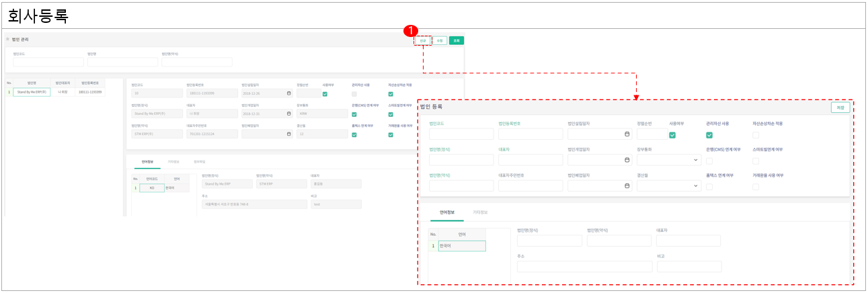Check 은행(CMS) 연계 여부 in 법인 등록 form

(709, 161)
